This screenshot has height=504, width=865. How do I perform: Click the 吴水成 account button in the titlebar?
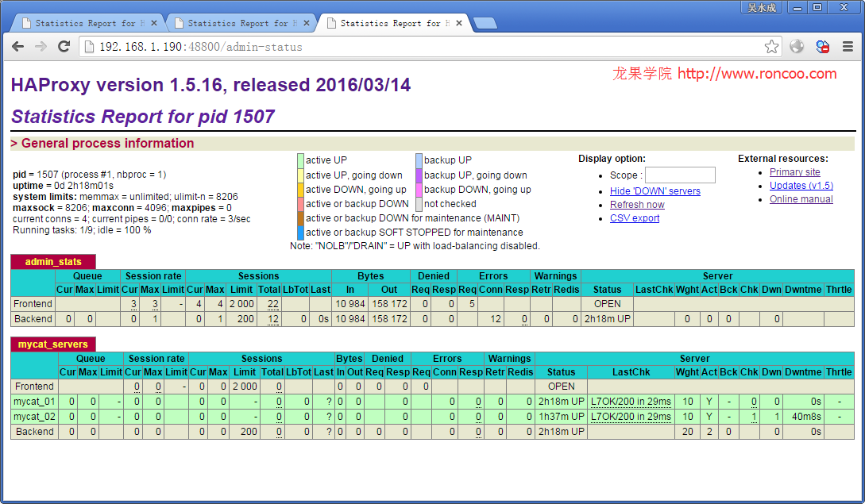[x=761, y=7]
